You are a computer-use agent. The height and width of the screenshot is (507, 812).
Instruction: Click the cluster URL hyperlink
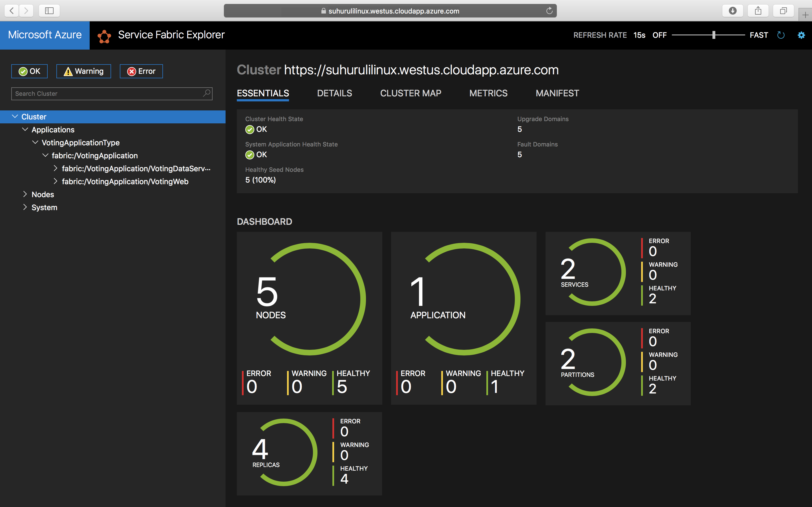coord(420,70)
